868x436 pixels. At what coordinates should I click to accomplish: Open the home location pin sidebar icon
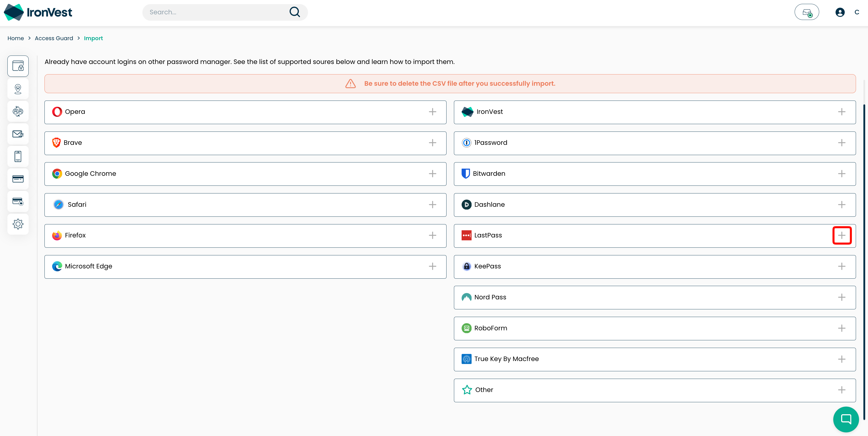[18, 89]
